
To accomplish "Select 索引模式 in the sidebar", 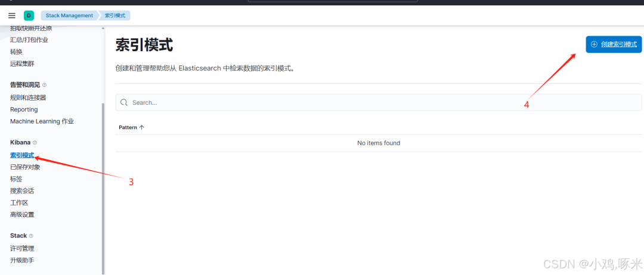I will [x=22, y=155].
